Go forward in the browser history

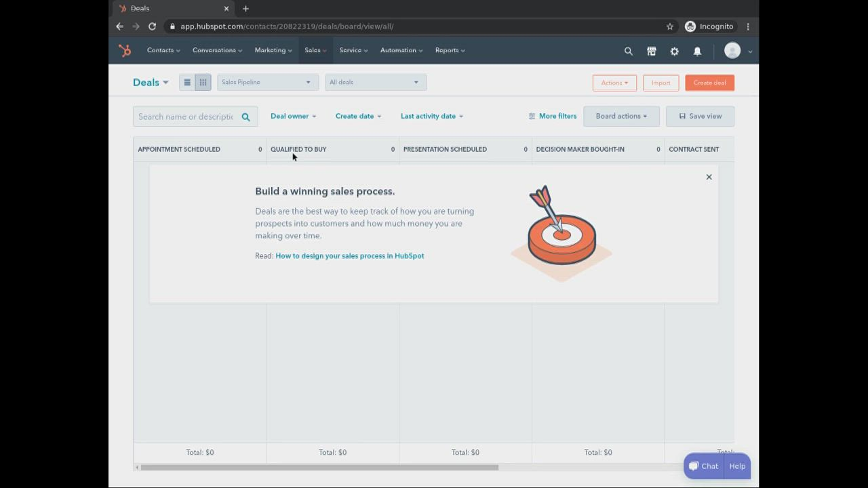[136, 26]
